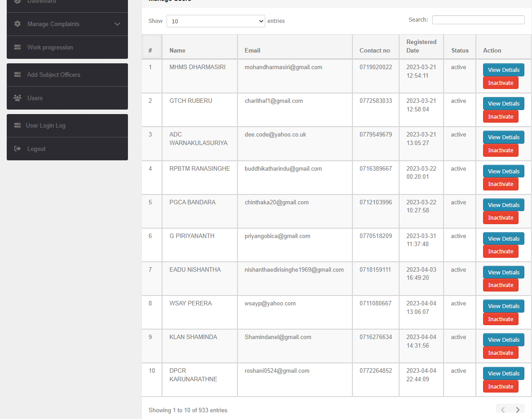The width and height of the screenshot is (532, 419).
Task: View Details for KLAN SHAMINDA
Action: click(504, 340)
